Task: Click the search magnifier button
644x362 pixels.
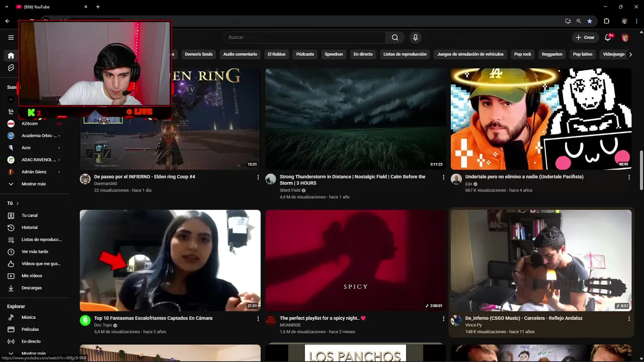Action: point(395,37)
